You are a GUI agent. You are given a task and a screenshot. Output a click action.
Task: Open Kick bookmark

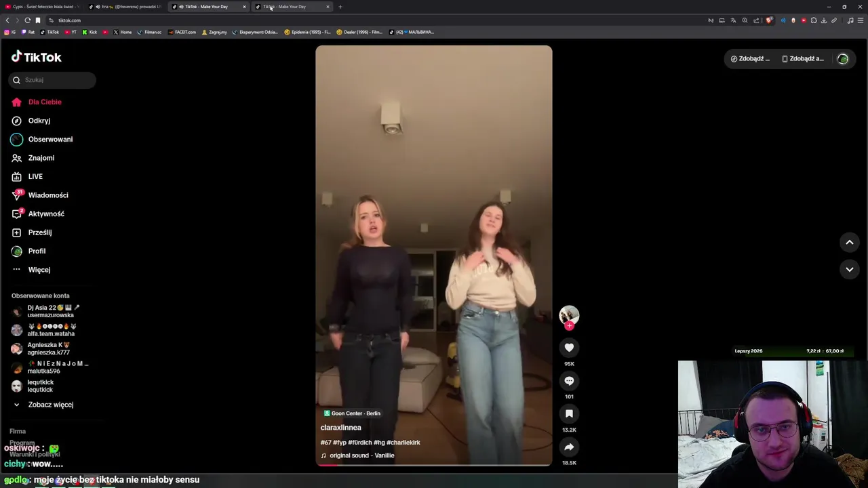[90, 32]
